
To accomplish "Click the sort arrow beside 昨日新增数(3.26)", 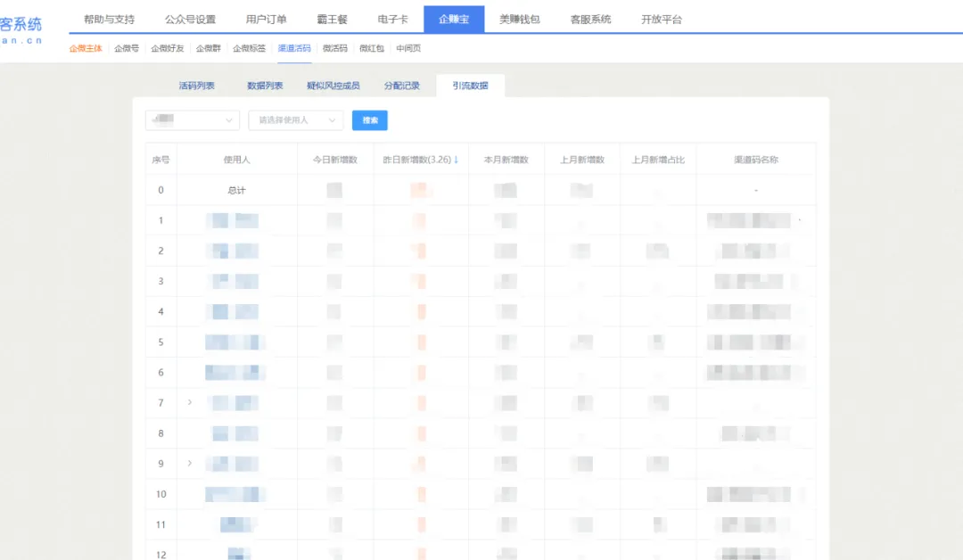I will [x=457, y=160].
